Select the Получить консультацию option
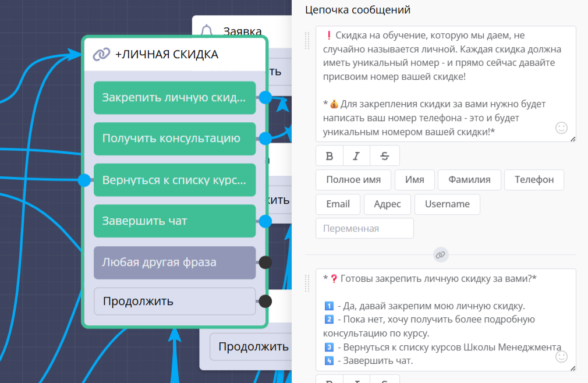Viewport: 588px width, 383px height. point(175,139)
